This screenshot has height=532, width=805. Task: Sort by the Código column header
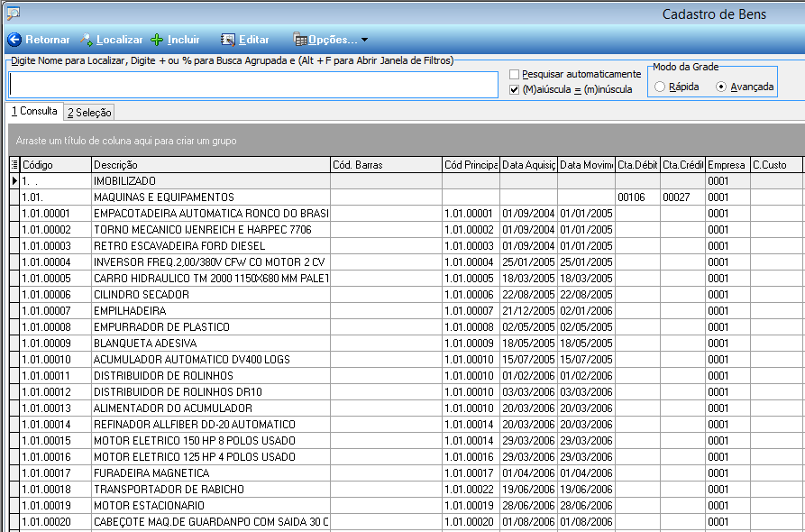[56, 165]
